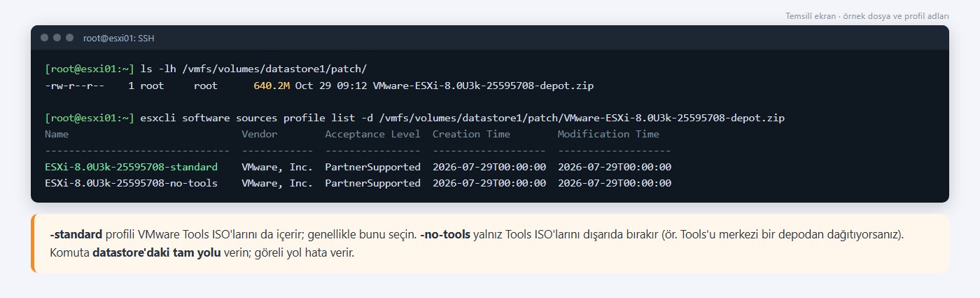Click the middle gray window dot in the terminal title bar

coord(57,38)
